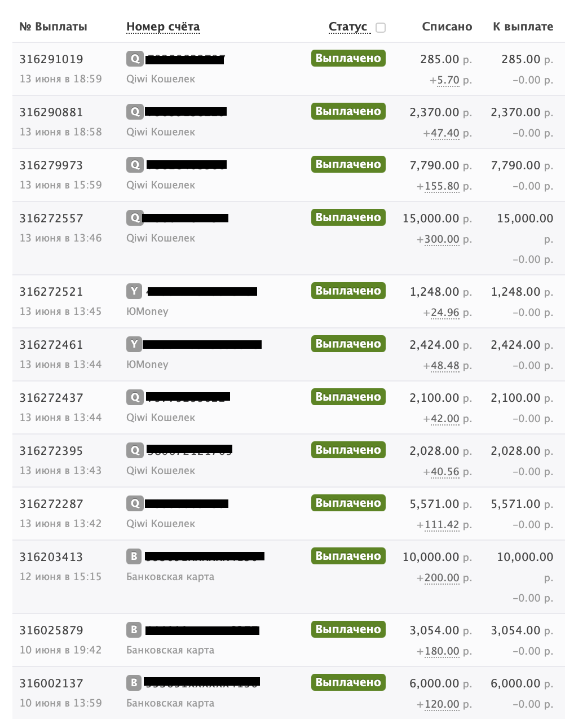Sort by Номер счёта column header
This screenshot has height=728, width=565.
[x=163, y=27]
